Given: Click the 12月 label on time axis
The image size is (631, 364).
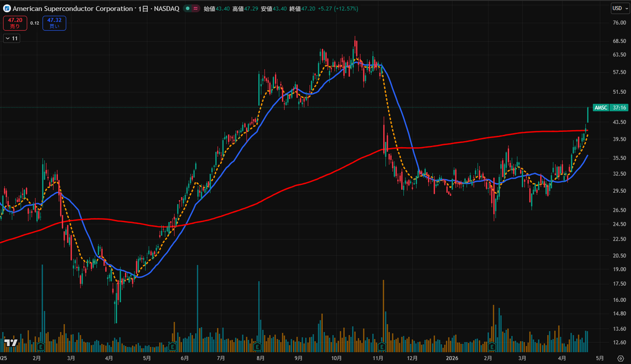Looking at the screenshot, I should coord(413,358).
